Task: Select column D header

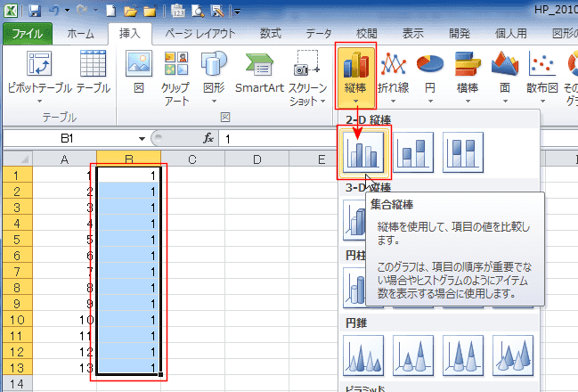Action: click(x=256, y=159)
